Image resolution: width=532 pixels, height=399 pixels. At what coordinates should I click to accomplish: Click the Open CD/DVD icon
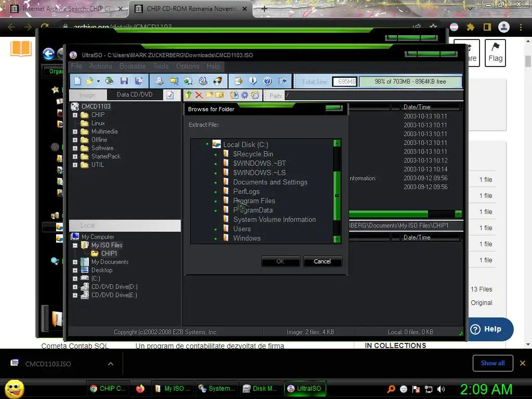(x=109, y=81)
